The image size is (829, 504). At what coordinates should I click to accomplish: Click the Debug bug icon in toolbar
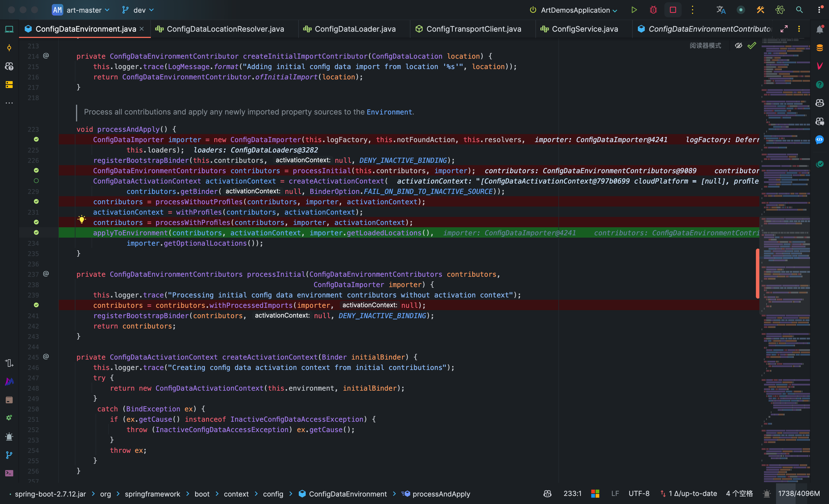click(x=653, y=10)
